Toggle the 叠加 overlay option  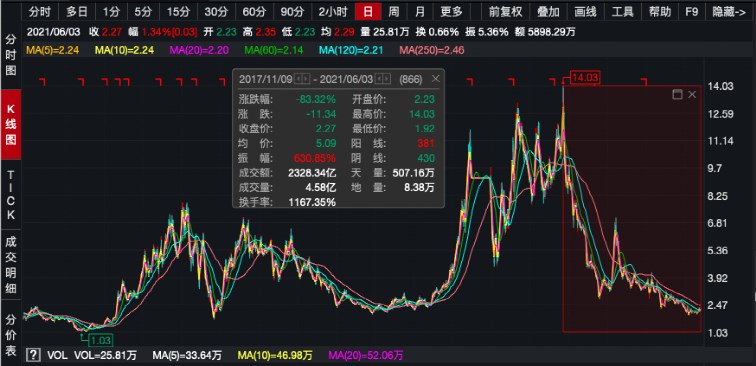click(x=548, y=12)
